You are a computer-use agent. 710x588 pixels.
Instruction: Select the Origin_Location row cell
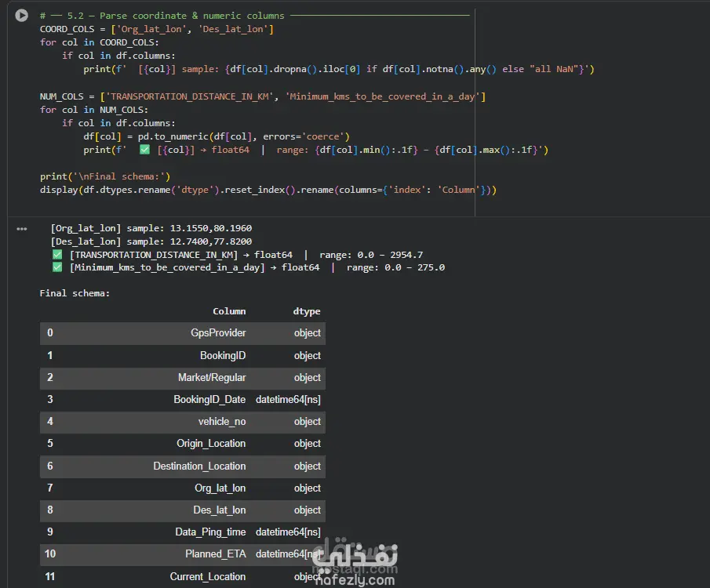point(211,444)
